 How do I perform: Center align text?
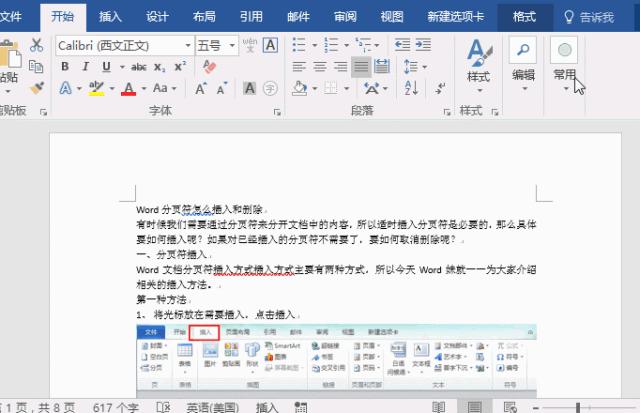(320, 67)
